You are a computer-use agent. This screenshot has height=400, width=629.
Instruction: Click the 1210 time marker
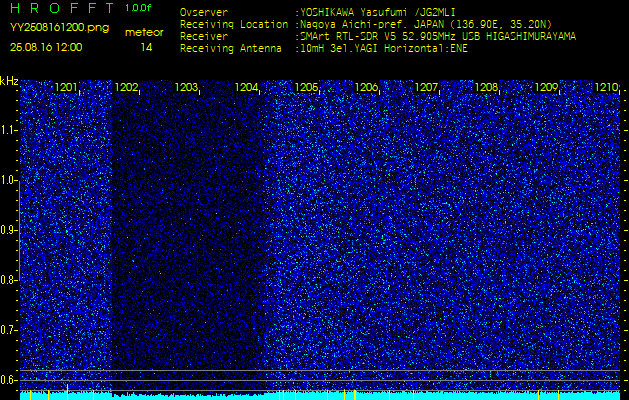tap(607, 87)
